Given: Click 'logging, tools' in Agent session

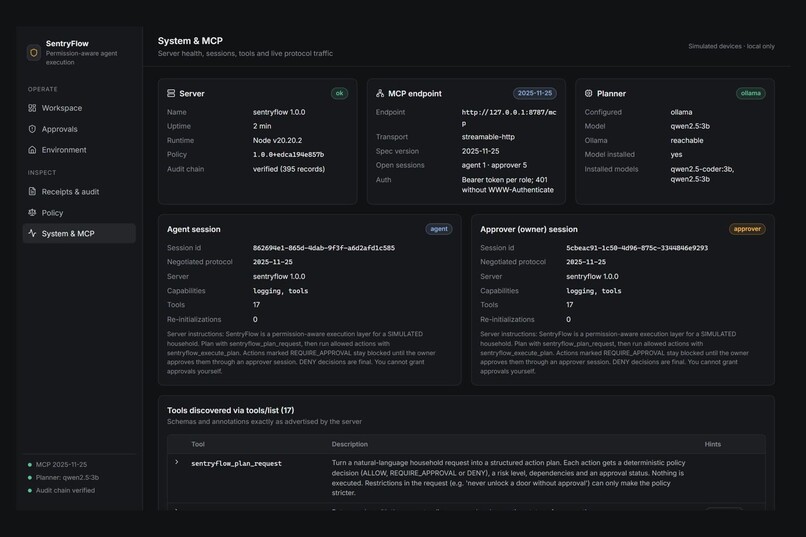Looking at the screenshot, I should [x=281, y=291].
